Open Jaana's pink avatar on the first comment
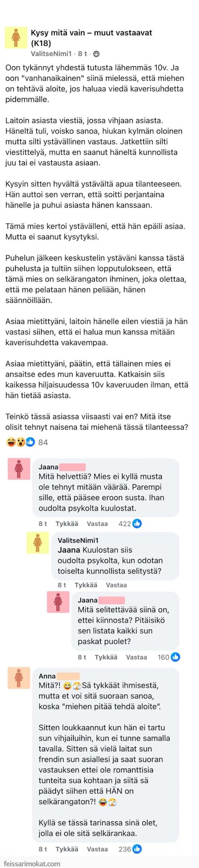This screenshot has height=868, width=199. [19, 469]
